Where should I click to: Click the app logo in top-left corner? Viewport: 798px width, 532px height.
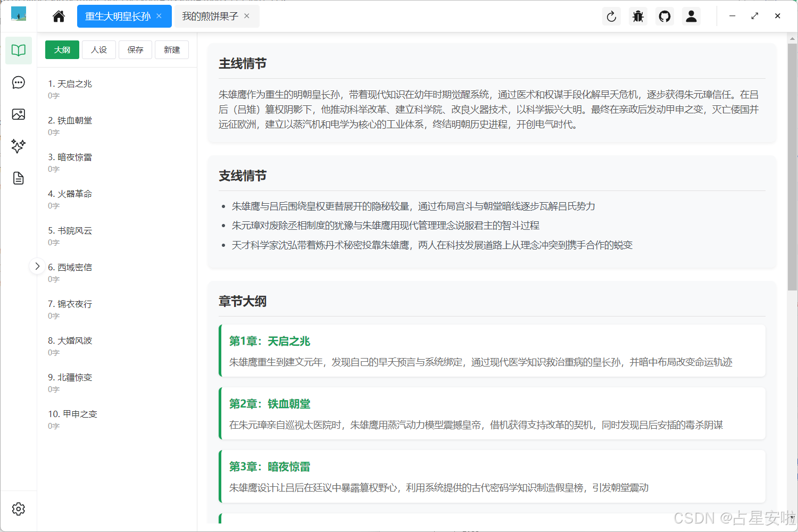[x=19, y=14]
